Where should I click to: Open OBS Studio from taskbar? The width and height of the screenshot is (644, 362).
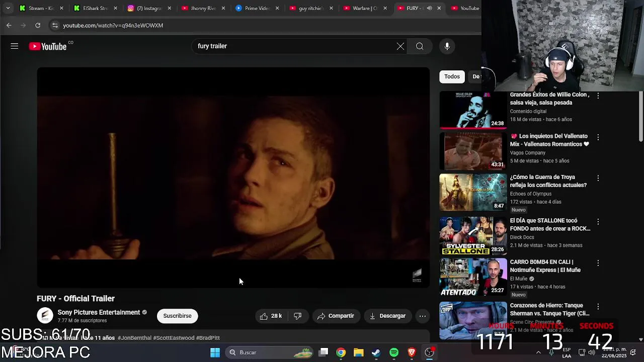point(429,352)
